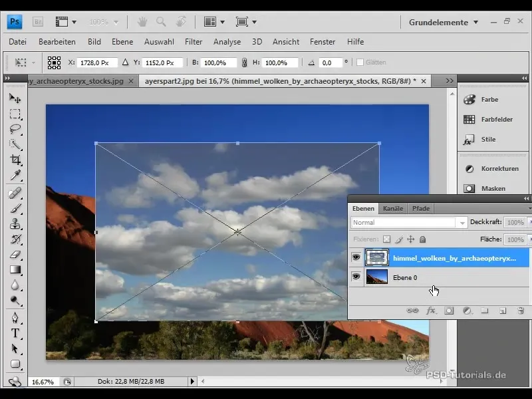
Task: Select the Magic Wand tool
Action: click(15, 144)
